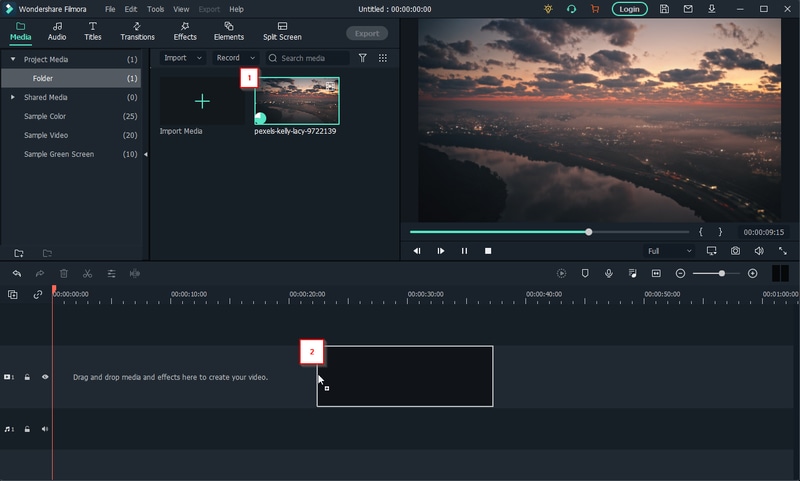Open the Titles tab

click(x=92, y=31)
